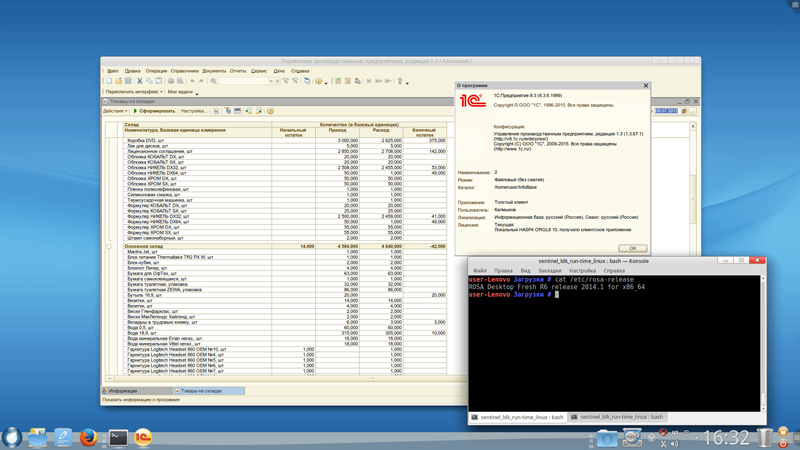This screenshot has width=800, height=450.
Task: Click the Undo arrow icon
Action: [x=192, y=81]
